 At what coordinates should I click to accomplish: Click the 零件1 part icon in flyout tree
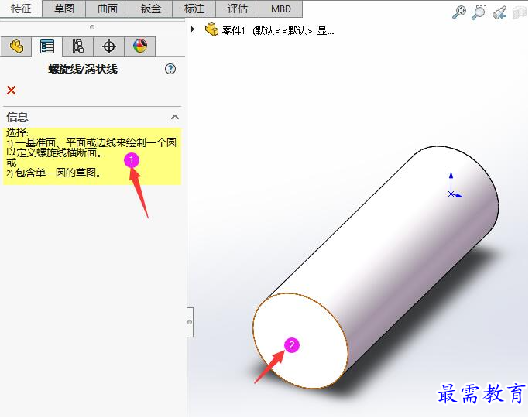(211, 30)
